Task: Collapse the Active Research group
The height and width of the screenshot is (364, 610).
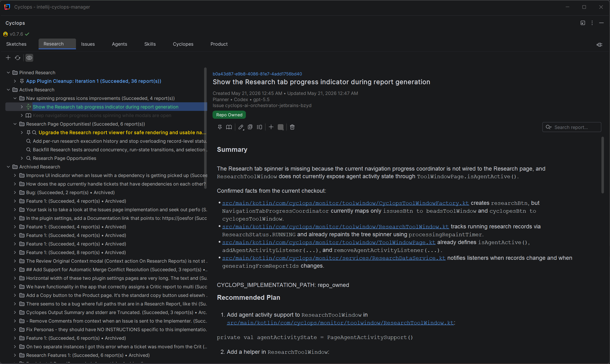Action: point(8,90)
